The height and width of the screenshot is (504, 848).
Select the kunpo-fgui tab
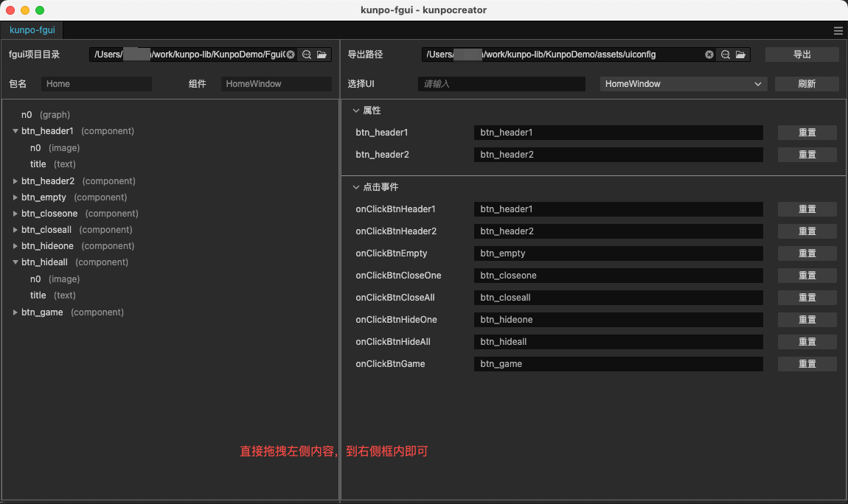click(31, 30)
